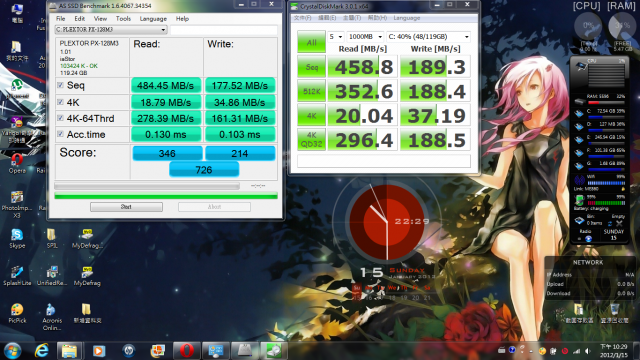Open AS SSD Help menu
This screenshot has width=640, height=360.
pyautogui.click(x=182, y=18)
